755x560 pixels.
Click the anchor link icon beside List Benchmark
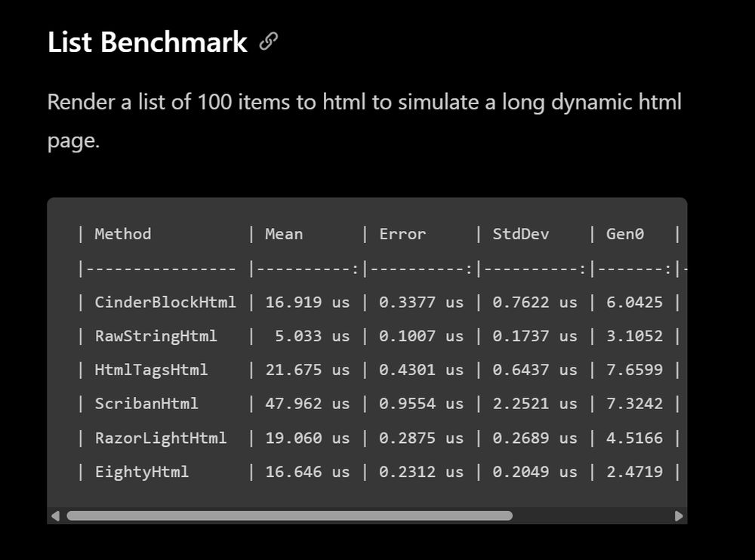(268, 42)
